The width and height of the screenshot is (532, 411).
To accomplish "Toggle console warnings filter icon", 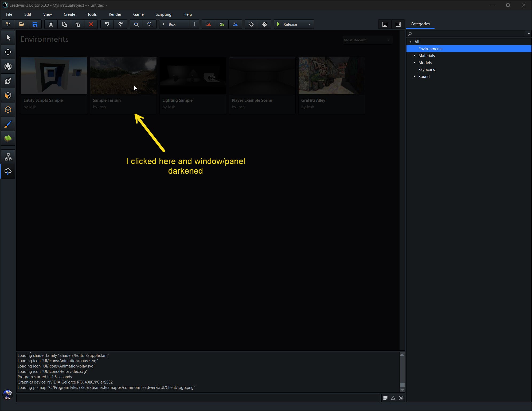I will pos(393,398).
